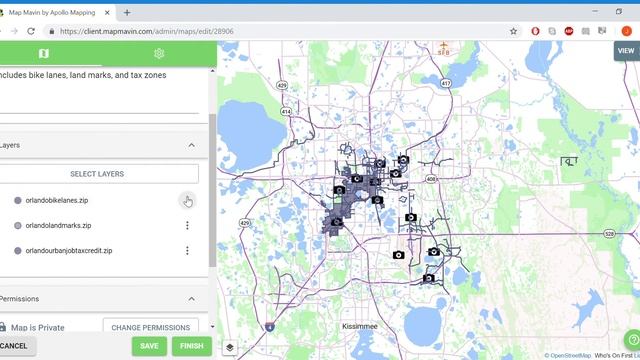Click the FINISH button

point(192,346)
